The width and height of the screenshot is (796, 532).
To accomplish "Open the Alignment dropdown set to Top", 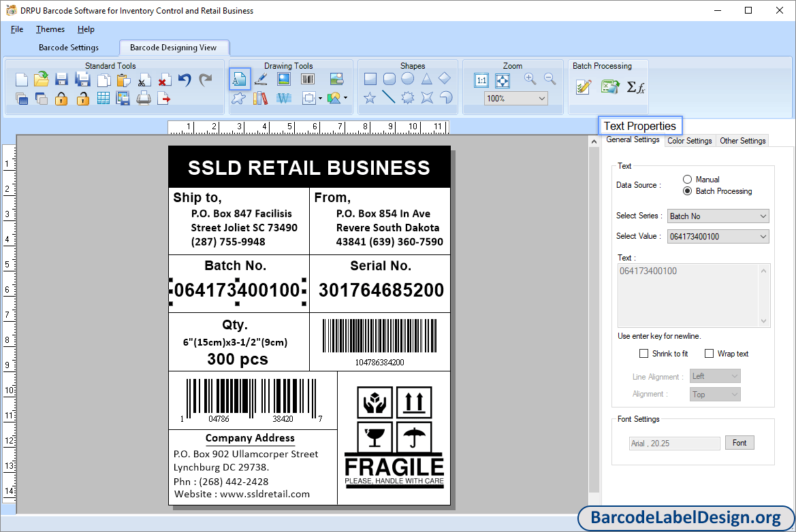I will point(715,394).
